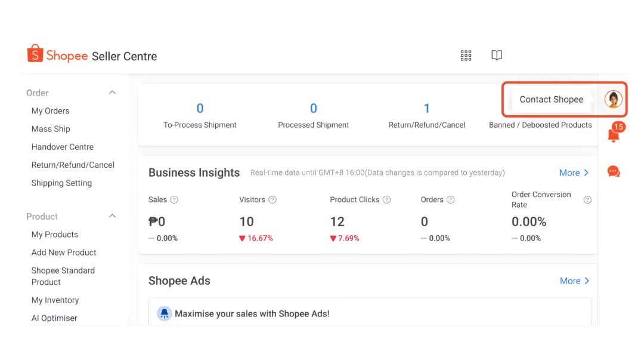Open the notification bell with 15 alerts
Viewport: 644px width, 363px height.
click(x=613, y=136)
